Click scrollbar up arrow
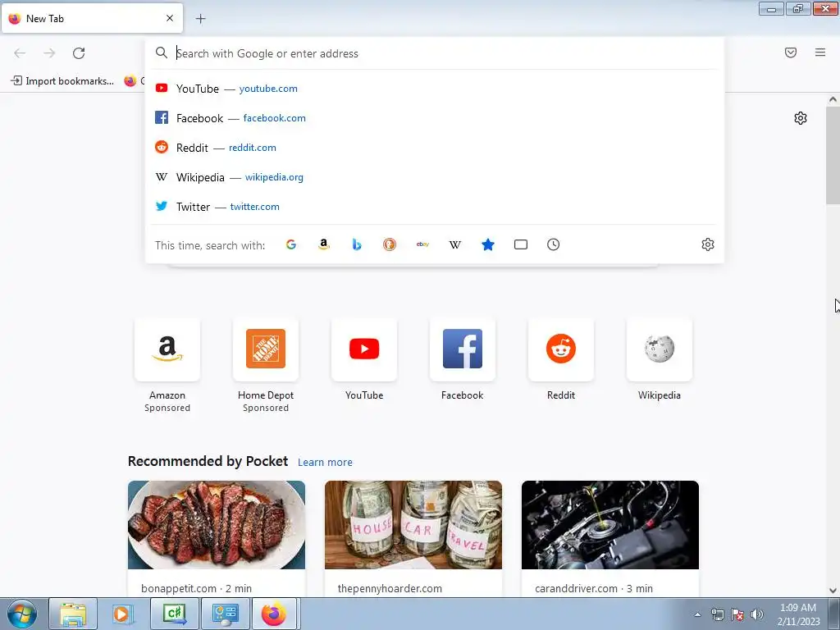The height and width of the screenshot is (630, 840). 833,99
